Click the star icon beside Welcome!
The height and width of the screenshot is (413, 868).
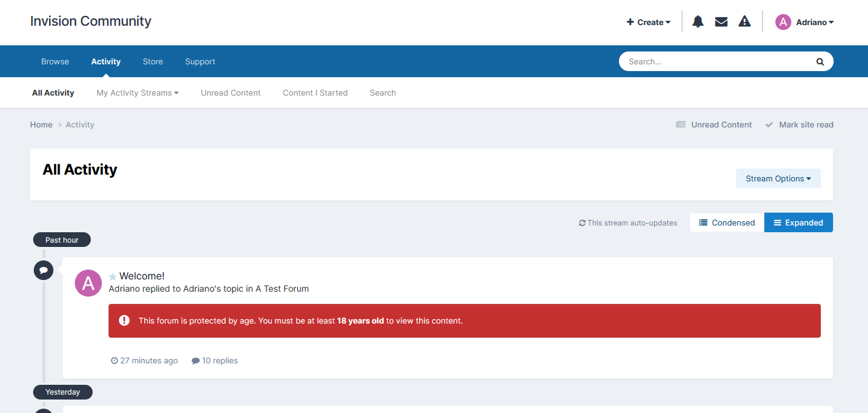[x=113, y=277]
